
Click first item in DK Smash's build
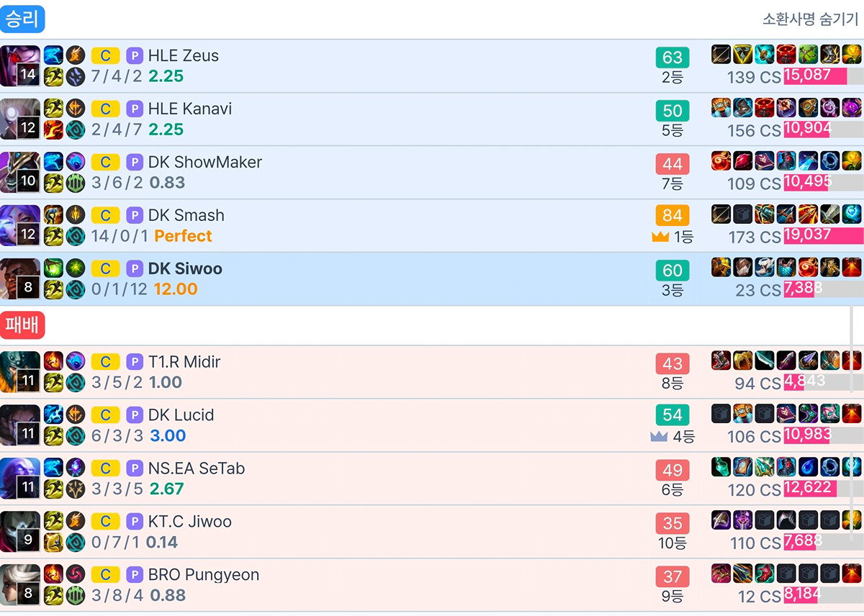[721, 214]
